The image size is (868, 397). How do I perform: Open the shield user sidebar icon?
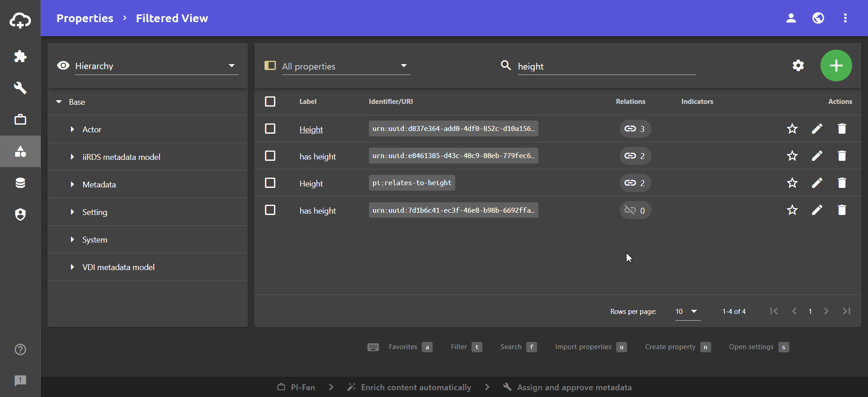tap(20, 214)
